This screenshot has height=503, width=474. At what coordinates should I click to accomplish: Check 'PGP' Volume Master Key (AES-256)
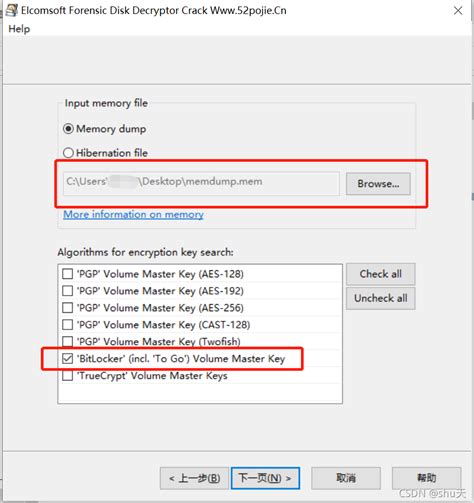tap(68, 308)
